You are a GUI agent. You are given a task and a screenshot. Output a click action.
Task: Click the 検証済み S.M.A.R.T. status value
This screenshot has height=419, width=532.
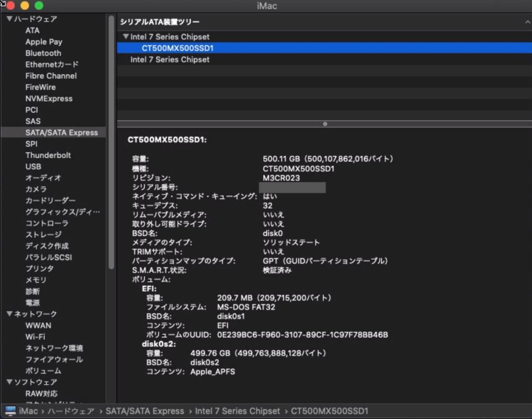pyautogui.click(x=277, y=270)
